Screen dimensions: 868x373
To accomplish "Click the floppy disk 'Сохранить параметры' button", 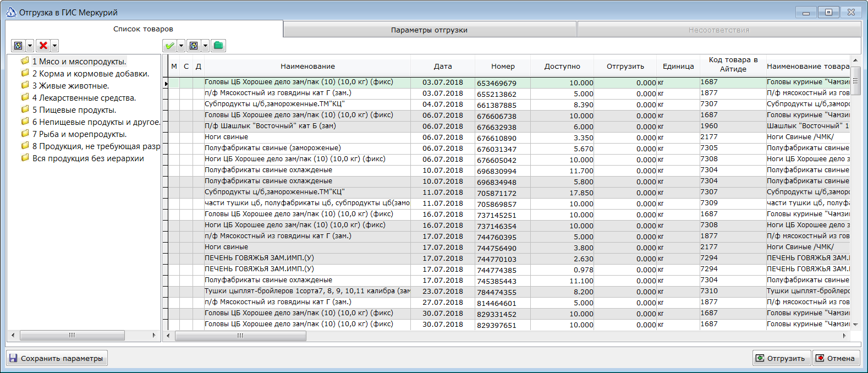I will pyautogui.click(x=57, y=358).
